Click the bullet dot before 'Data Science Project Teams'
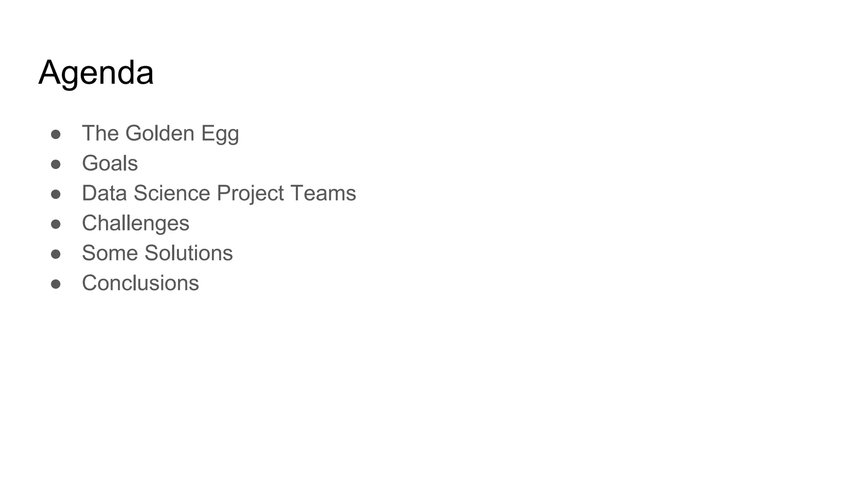 (56, 194)
